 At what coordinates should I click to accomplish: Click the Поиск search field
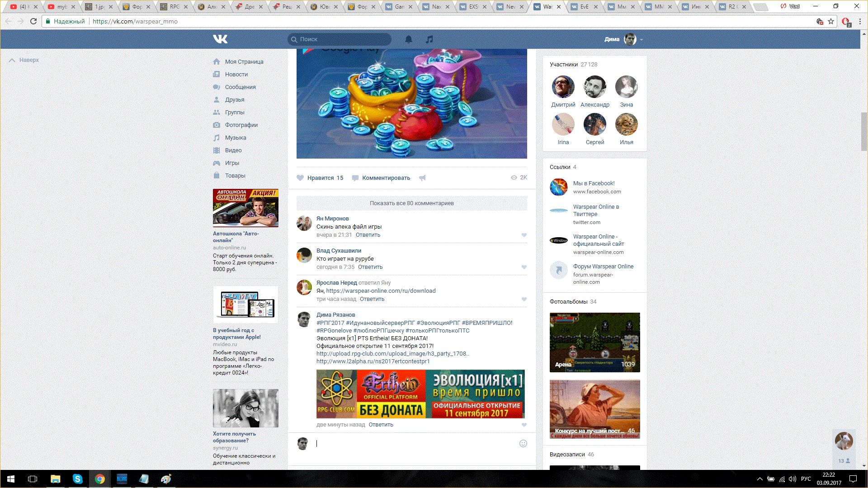point(340,39)
